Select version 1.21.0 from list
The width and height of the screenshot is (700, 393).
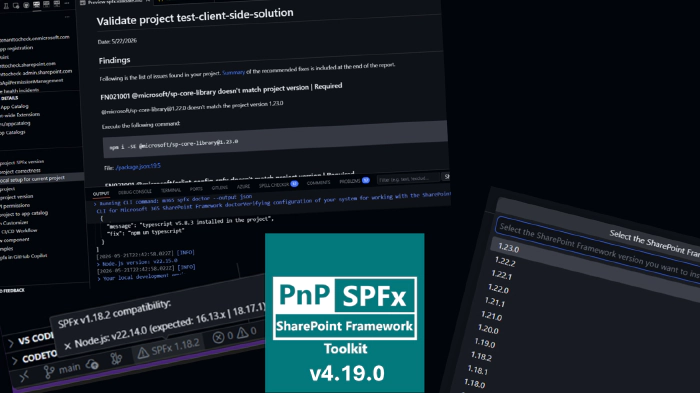492,316
